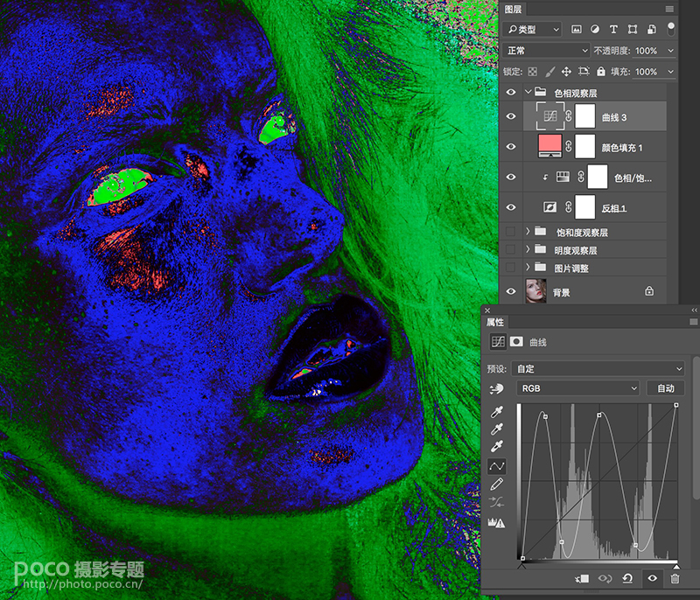Open the RGB channel dropdown
Image resolution: width=700 pixels, height=600 pixels.
[x=578, y=388]
